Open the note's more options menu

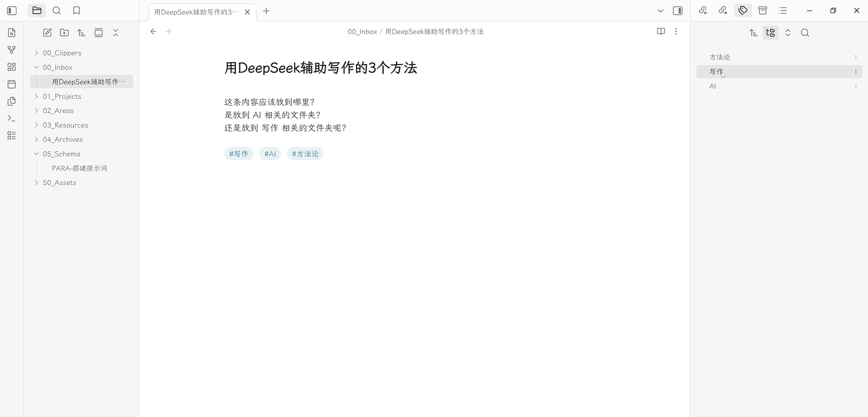[676, 32]
